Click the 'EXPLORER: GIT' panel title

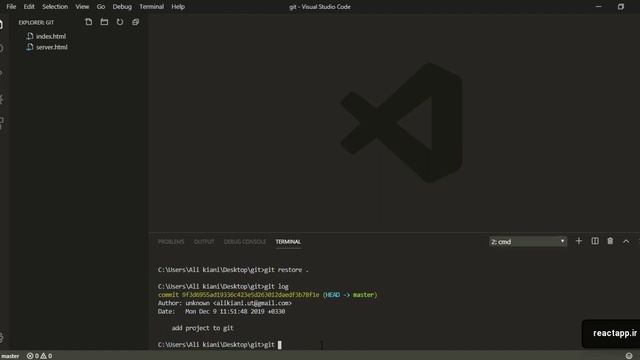pos(36,22)
